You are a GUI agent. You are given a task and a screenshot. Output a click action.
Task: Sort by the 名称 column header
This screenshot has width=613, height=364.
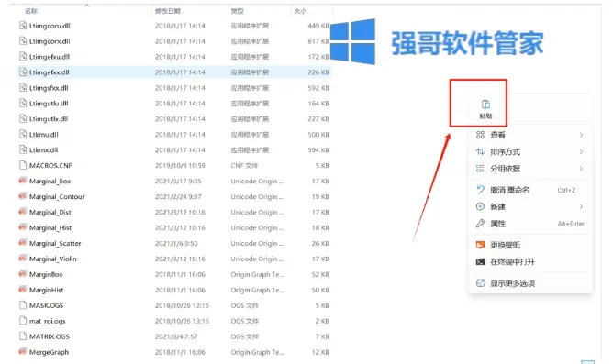31,11
